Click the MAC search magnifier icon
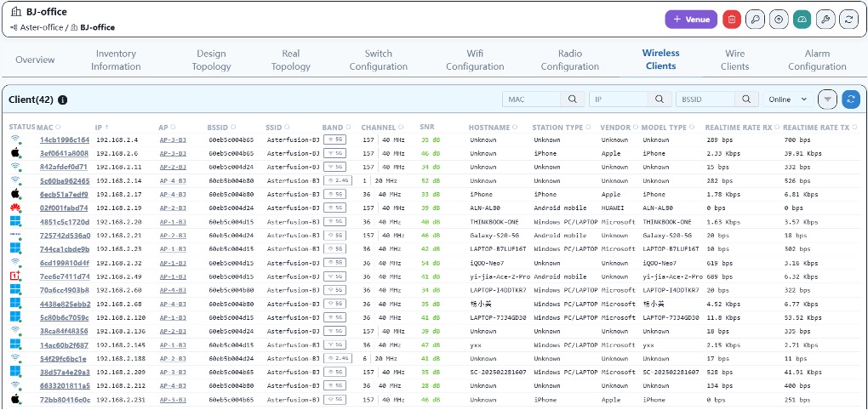 pos(573,99)
